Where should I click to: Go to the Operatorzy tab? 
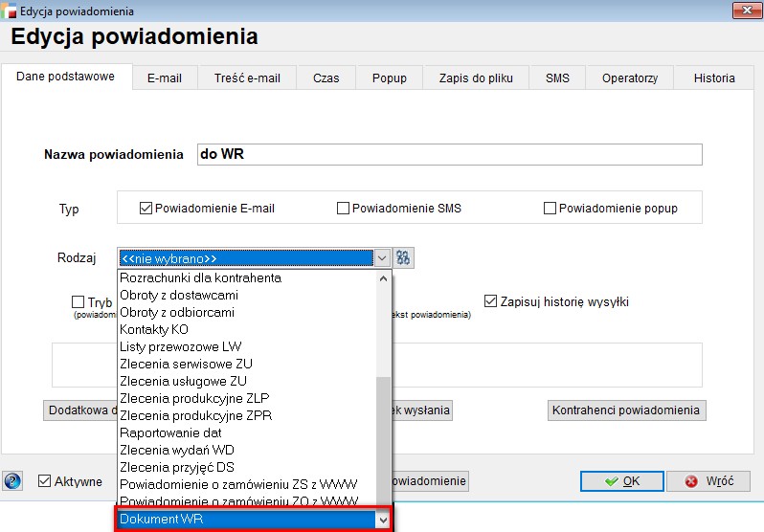pyautogui.click(x=629, y=78)
